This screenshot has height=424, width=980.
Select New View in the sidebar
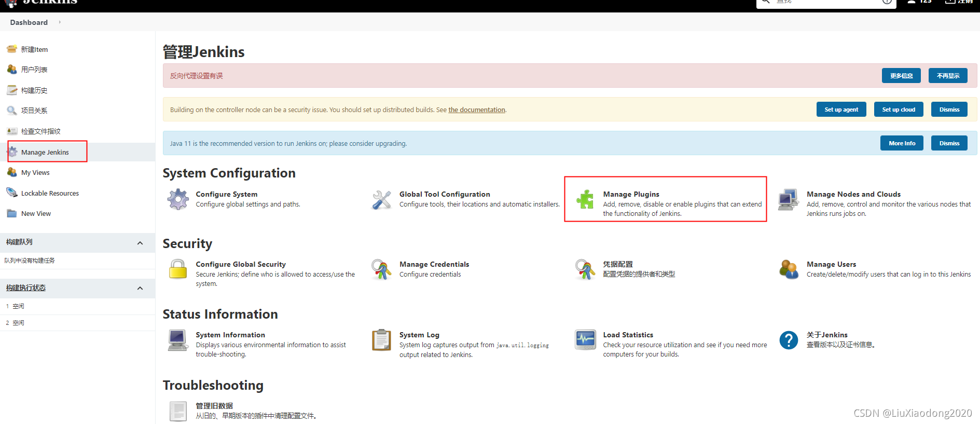(x=36, y=213)
